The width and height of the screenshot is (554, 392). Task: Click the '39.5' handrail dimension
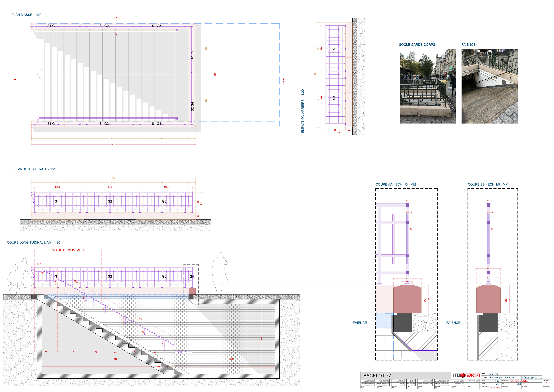pyautogui.click(x=39, y=264)
